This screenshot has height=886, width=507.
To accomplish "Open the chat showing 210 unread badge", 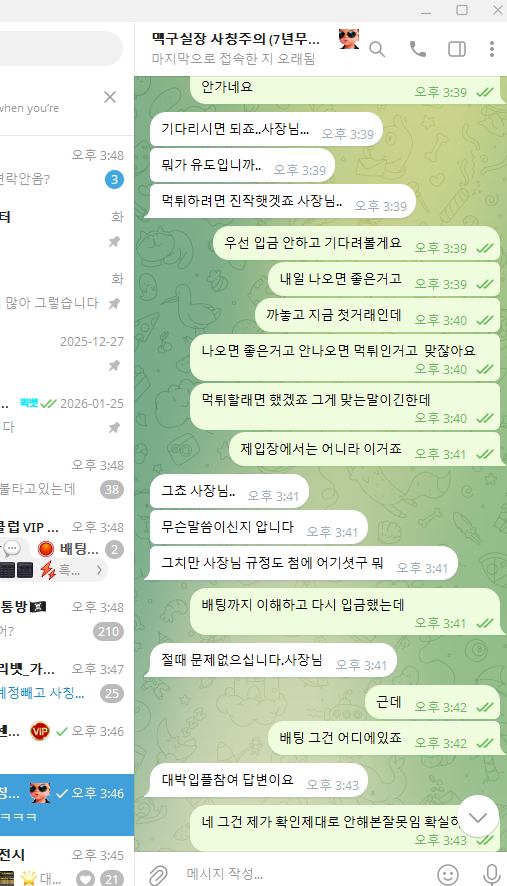I will (67, 619).
